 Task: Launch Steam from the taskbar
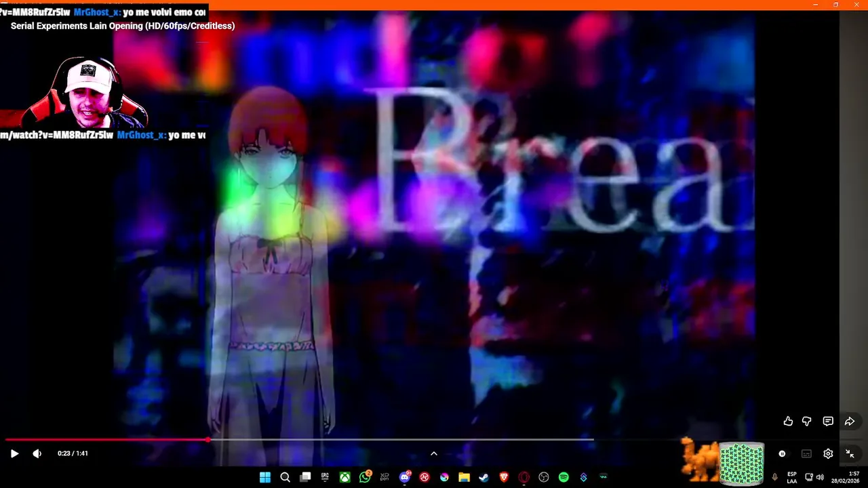click(484, 477)
